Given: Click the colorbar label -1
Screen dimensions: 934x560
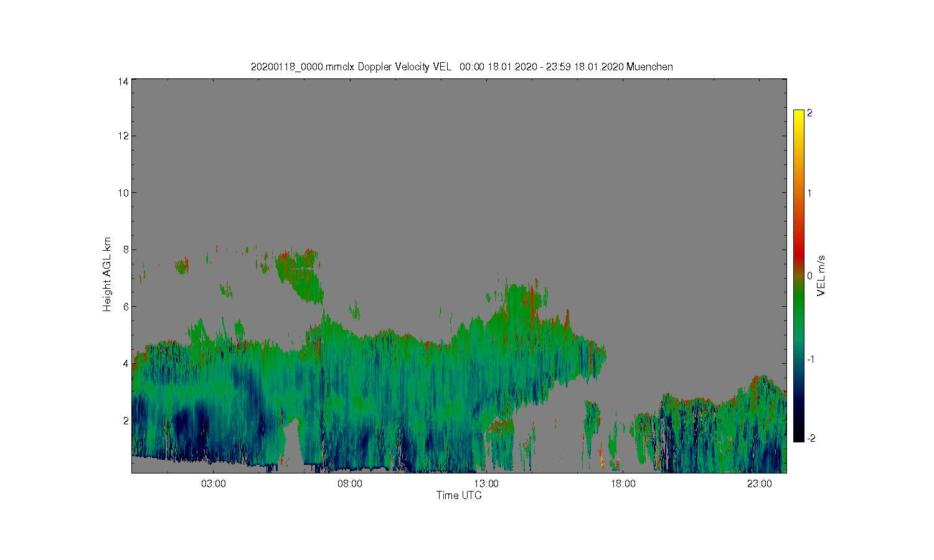Looking at the screenshot, I should [x=811, y=360].
